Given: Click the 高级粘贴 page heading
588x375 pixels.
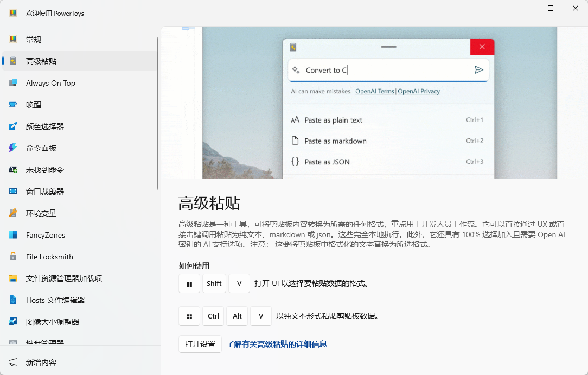Looking at the screenshot, I should click(209, 204).
